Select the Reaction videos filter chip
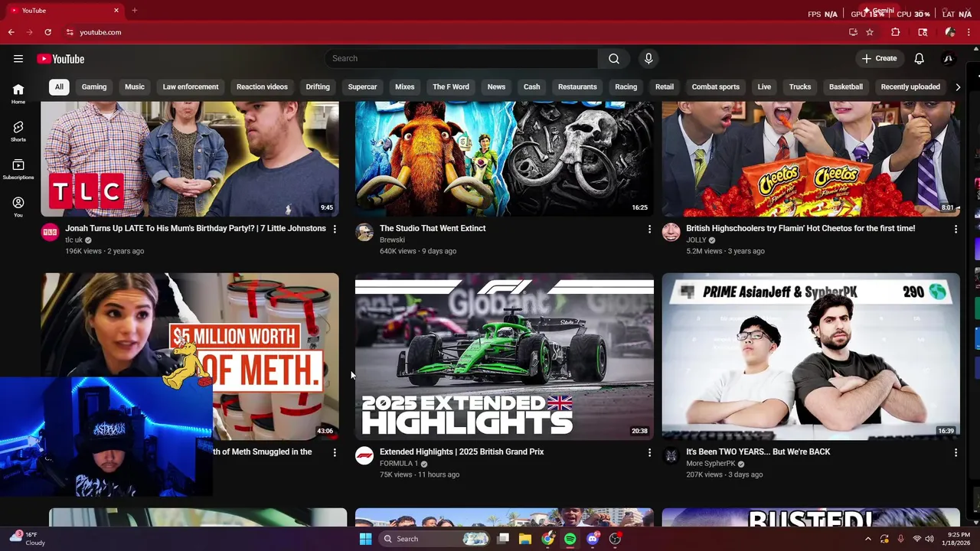Image resolution: width=980 pixels, height=551 pixels. [x=262, y=87]
